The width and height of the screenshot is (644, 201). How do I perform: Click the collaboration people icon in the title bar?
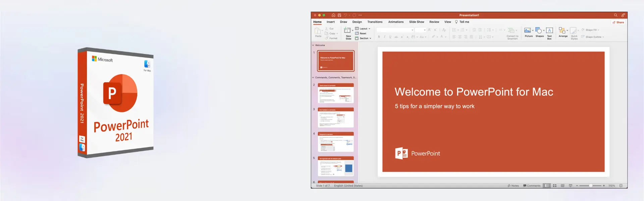623,15
